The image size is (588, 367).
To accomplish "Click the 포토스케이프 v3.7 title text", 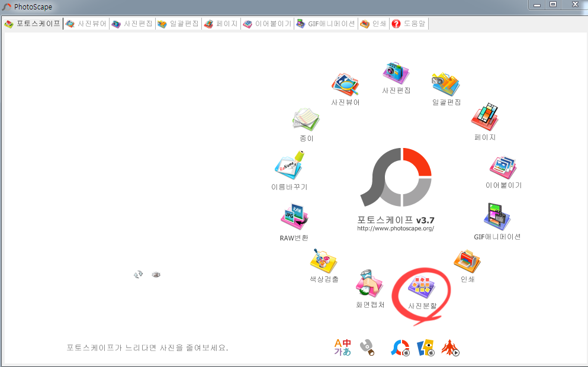I will (396, 220).
